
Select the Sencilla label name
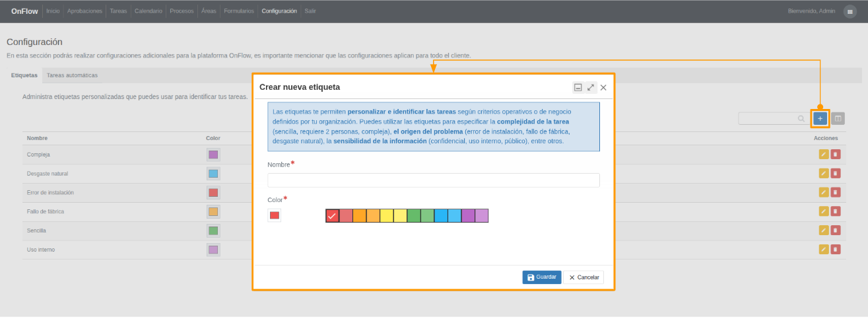36,230
